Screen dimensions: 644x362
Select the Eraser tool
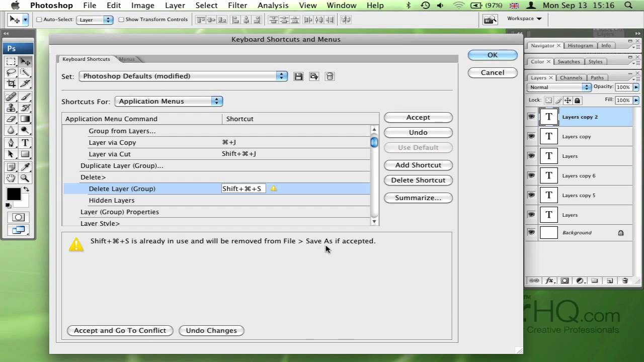(x=11, y=119)
